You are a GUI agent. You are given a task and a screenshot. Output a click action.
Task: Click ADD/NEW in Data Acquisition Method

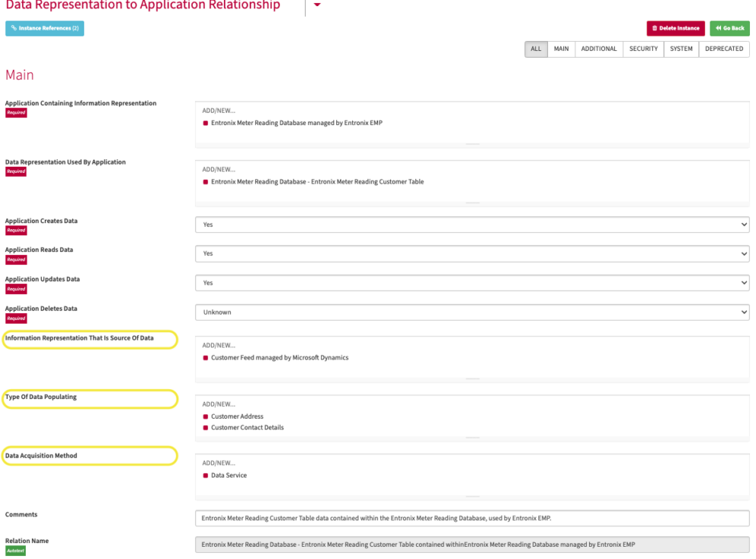point(219,463)
